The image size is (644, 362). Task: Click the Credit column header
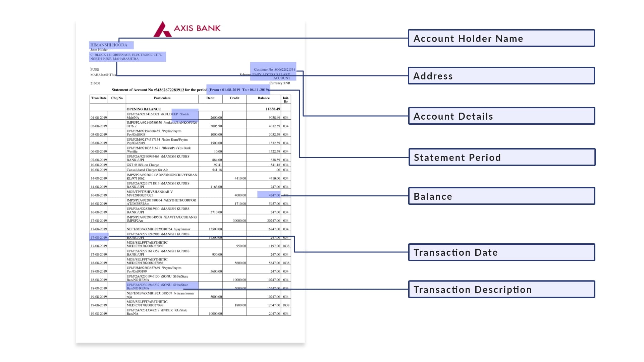(x=234, y=98)
